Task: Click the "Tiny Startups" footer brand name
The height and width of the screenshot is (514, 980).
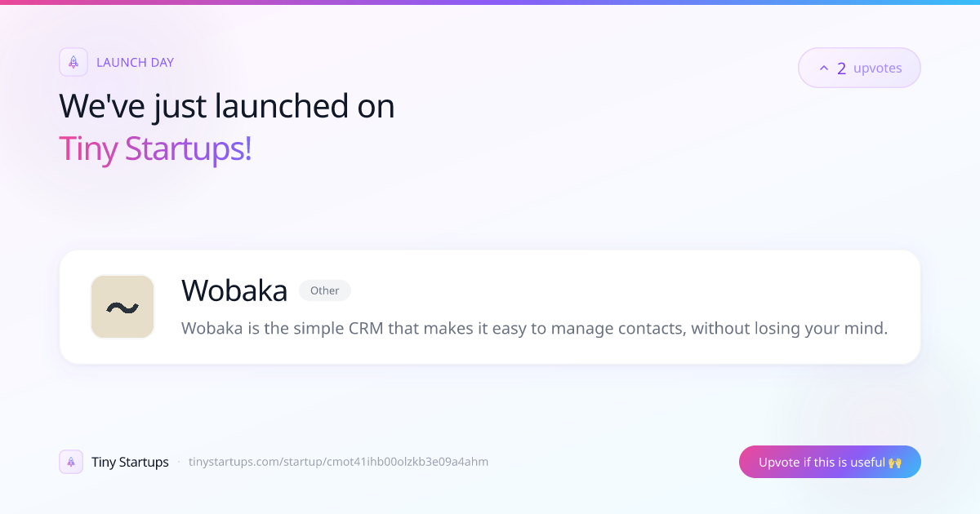Action: point(130,462)
